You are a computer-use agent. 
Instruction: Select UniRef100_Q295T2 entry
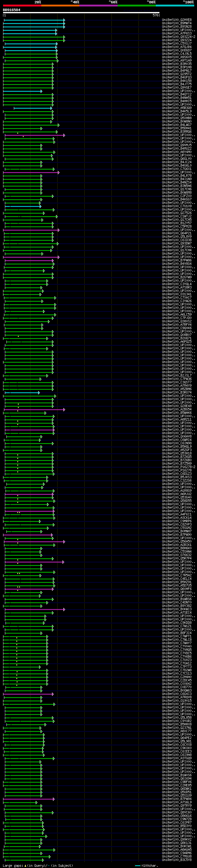pos(177,74)
